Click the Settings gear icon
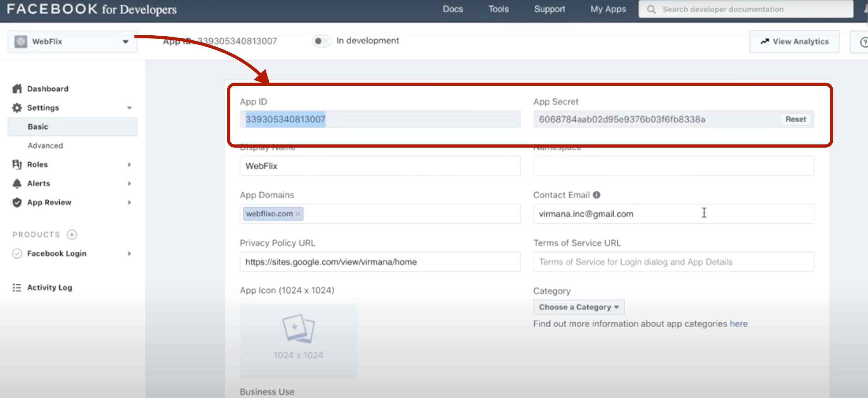Viewport: 868px width, 398px height. (x=17, y=108)
